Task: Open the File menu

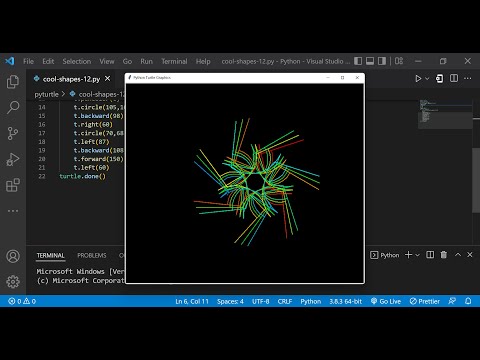Action: click(x=28, y=61)
